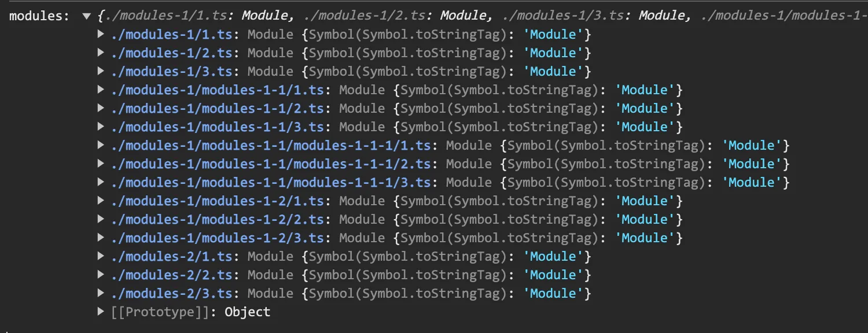Select the ./modules-1/modules-1-2/1.ts property key
This screenshot has height=333, width=868.
click(x=217, y=201)
